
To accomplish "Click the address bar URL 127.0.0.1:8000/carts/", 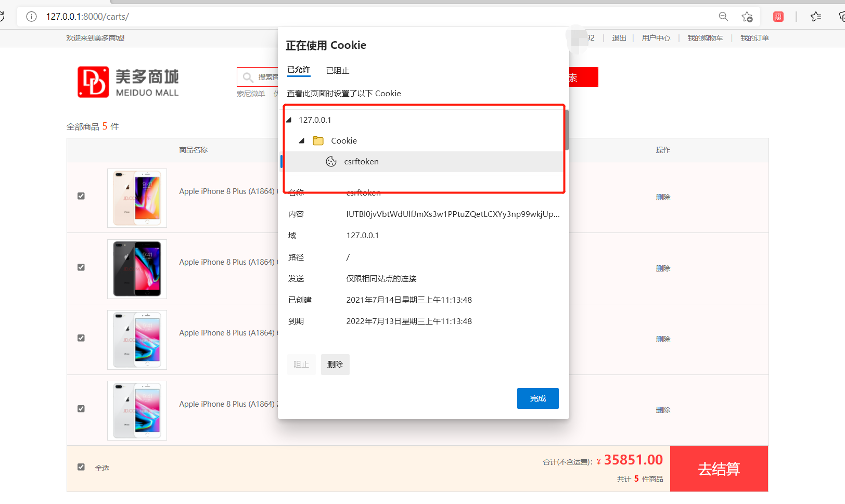I will coord(87,17).
